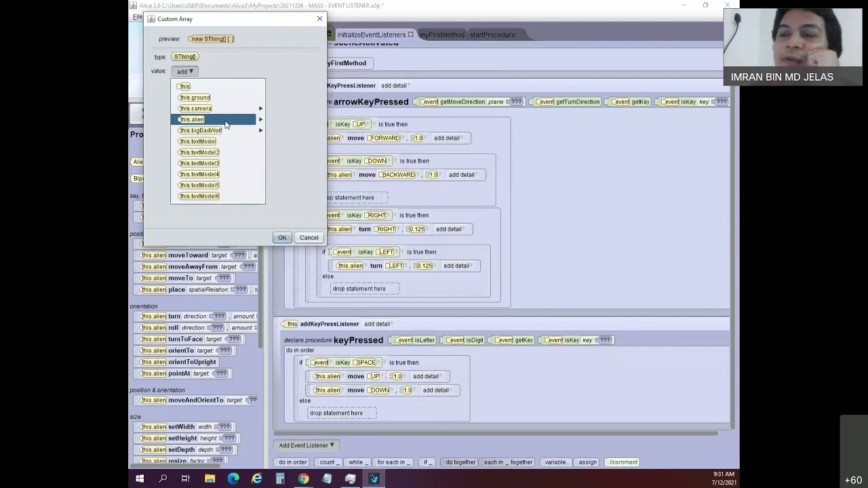Close the Custom Array dialog

click(320, 19)
